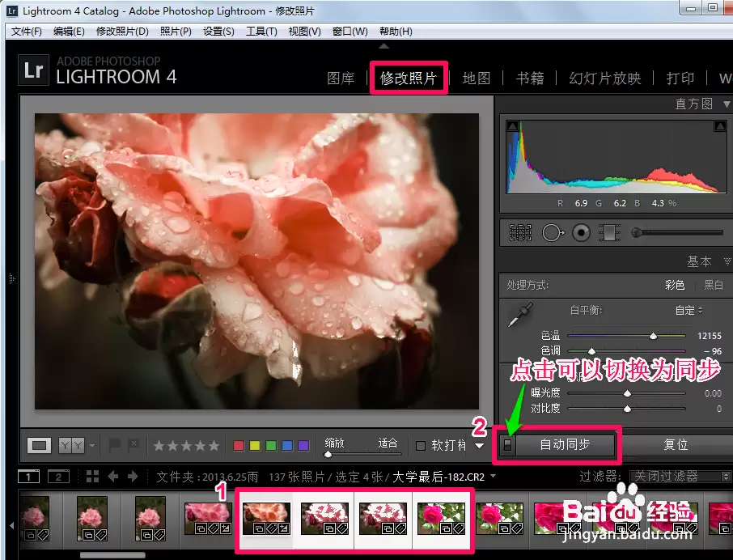The height and width of the screenshot is (560, 733).
Task: Switch to Loupe view mode
Action: tap(39, 445)
